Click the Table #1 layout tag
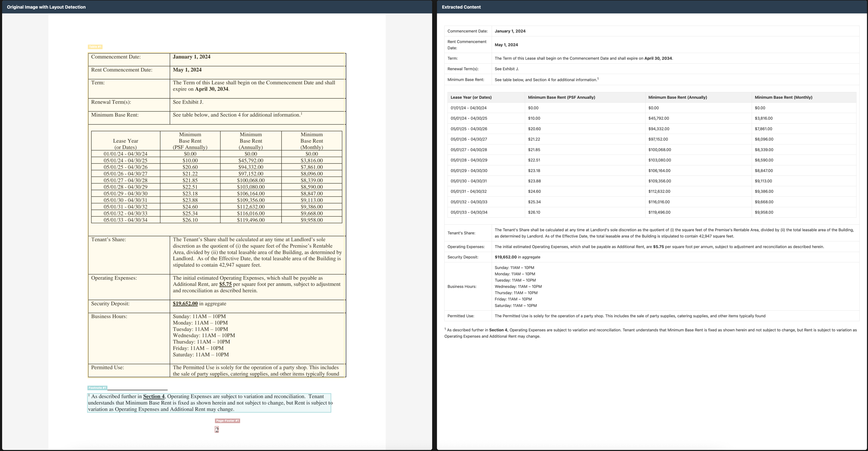Screen dimensions: 868x451 click(x=95, y=47)
